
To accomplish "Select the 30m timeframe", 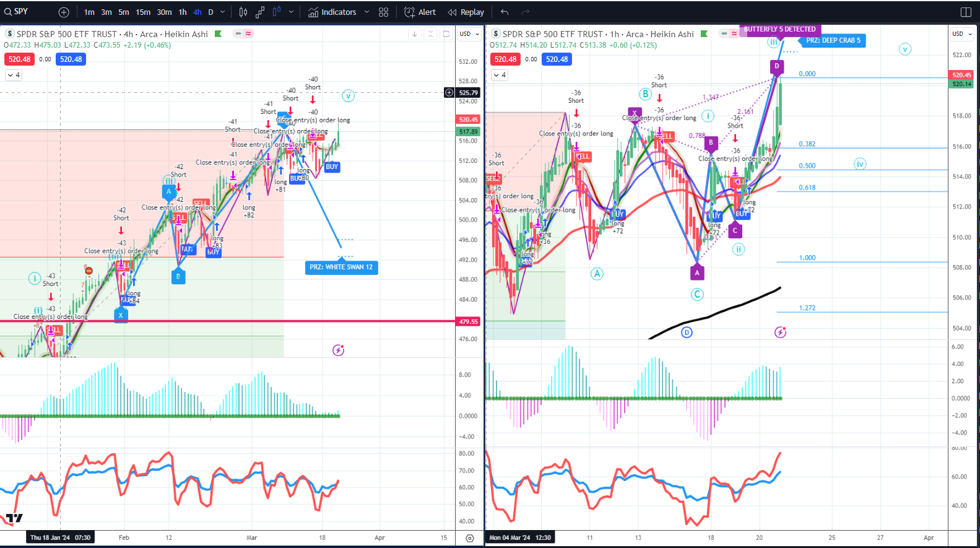I will tap(164, 12).
